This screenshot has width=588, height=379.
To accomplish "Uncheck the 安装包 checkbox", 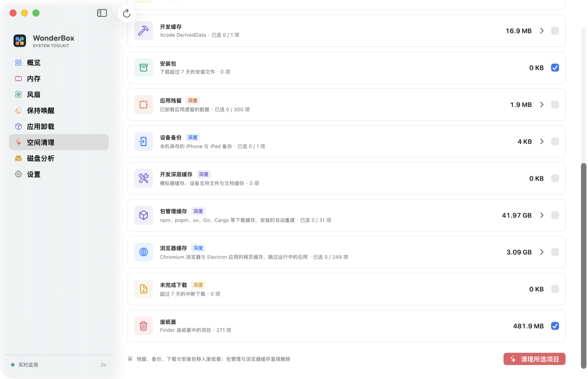I will [x=555, y=68].
